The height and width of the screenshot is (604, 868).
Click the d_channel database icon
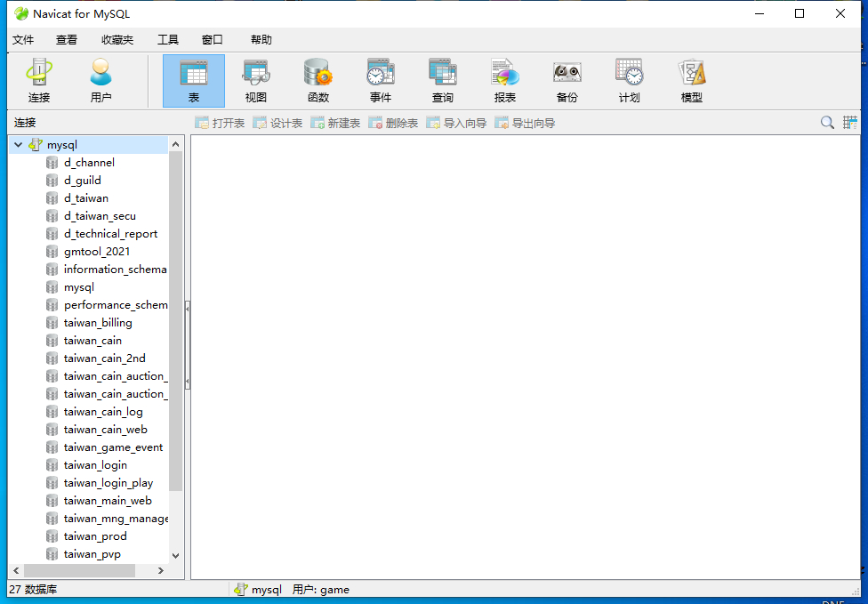[x=52, y=163]
